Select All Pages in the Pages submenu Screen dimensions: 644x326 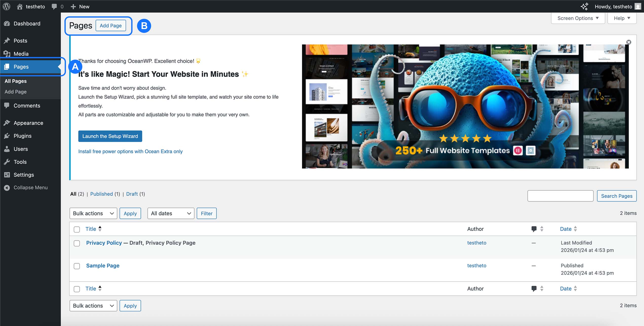coord(15,81)
